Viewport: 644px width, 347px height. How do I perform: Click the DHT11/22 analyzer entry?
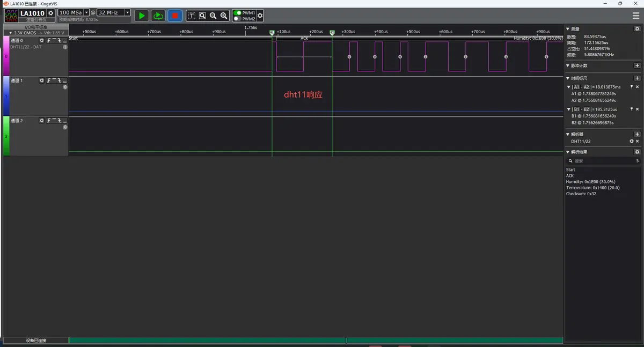[x=581, y=142]
